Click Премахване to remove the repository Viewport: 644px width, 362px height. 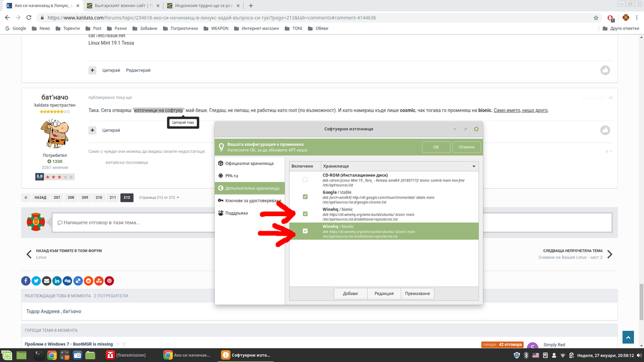point(418,294)
